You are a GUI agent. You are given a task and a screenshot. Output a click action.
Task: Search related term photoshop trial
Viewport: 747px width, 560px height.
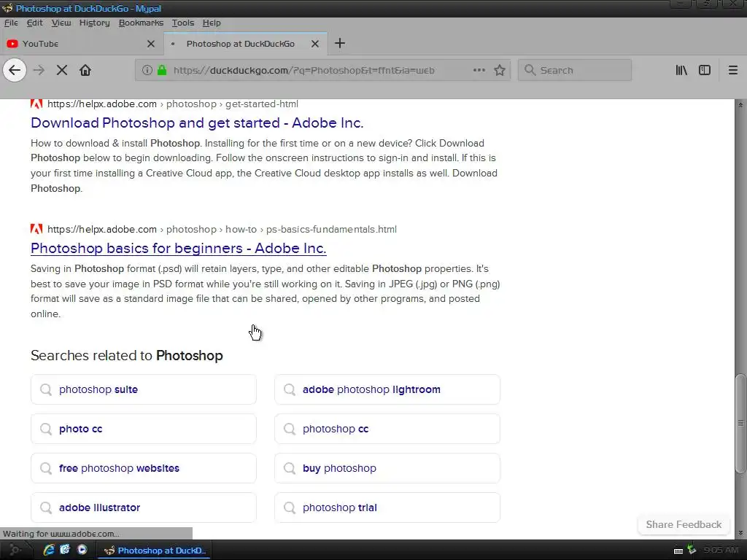pyautogui.click(x=387, y=507)
